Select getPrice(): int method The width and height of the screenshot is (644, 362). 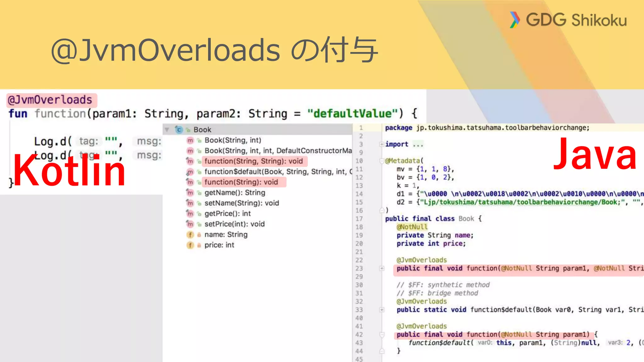click(x=228, y=214)
